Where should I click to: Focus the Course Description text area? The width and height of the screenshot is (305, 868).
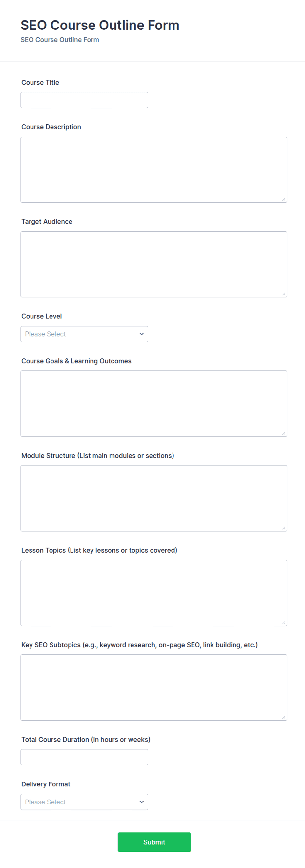pos(154,170)
